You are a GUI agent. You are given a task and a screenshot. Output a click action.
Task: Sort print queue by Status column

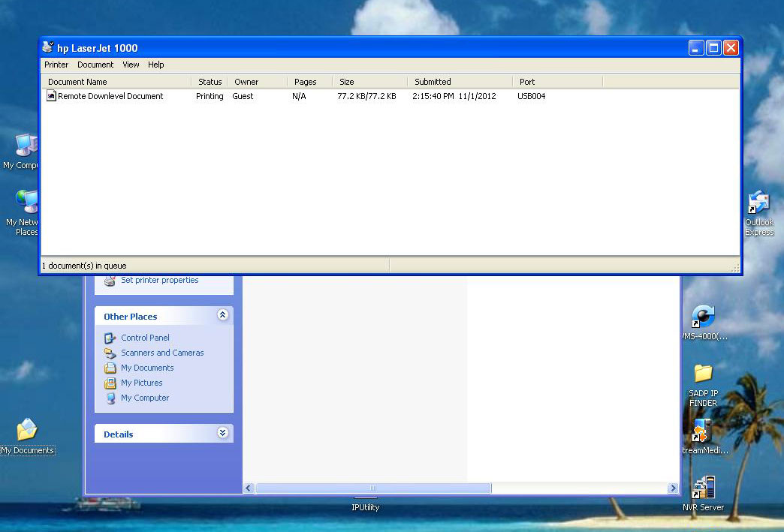pyautogui.click(x=210, y=82)
